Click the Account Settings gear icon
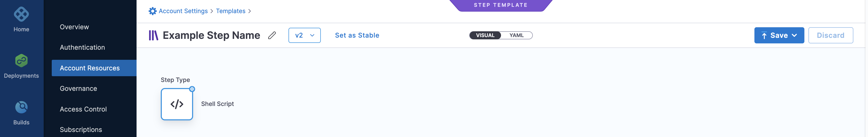The width and height of the screenshot is (868, 137). coord(153,11)
